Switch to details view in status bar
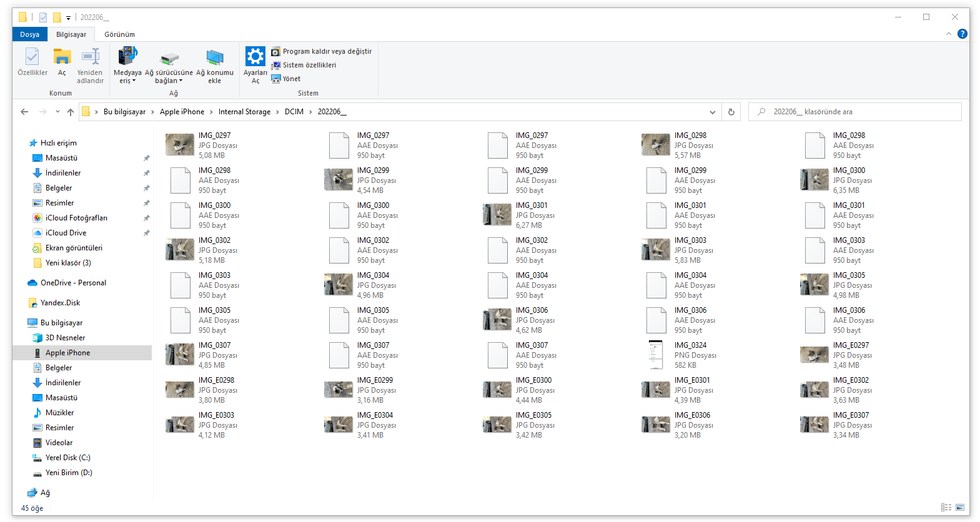This screenshot has height=522, width=980. (x=946, y=508)
